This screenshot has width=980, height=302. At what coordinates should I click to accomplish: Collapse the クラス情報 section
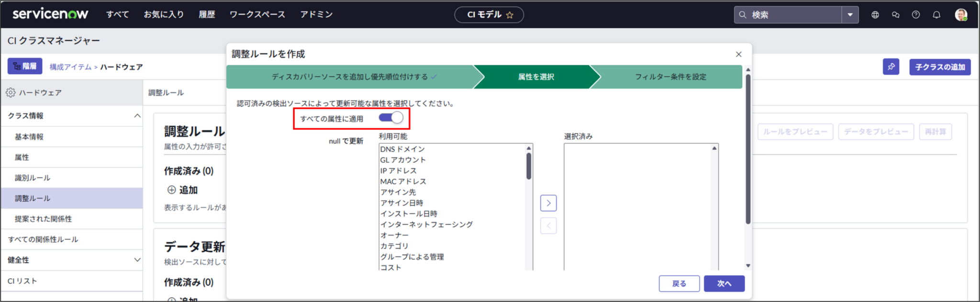click(x=137, y=116)
